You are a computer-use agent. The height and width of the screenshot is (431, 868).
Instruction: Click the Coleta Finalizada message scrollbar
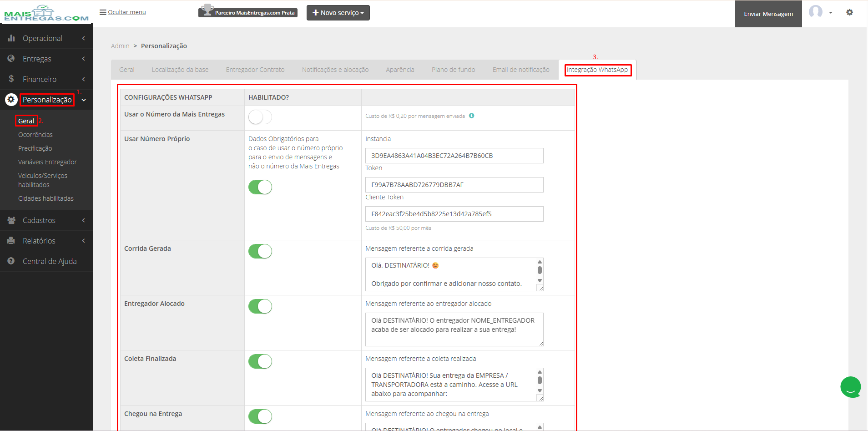(x=540, y=381)
